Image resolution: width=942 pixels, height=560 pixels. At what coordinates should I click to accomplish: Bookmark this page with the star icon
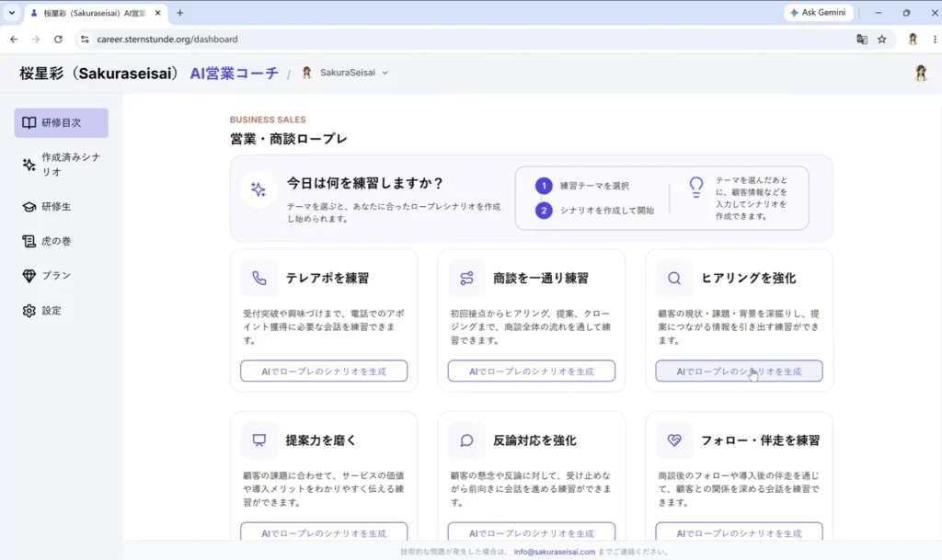[882, 39]
